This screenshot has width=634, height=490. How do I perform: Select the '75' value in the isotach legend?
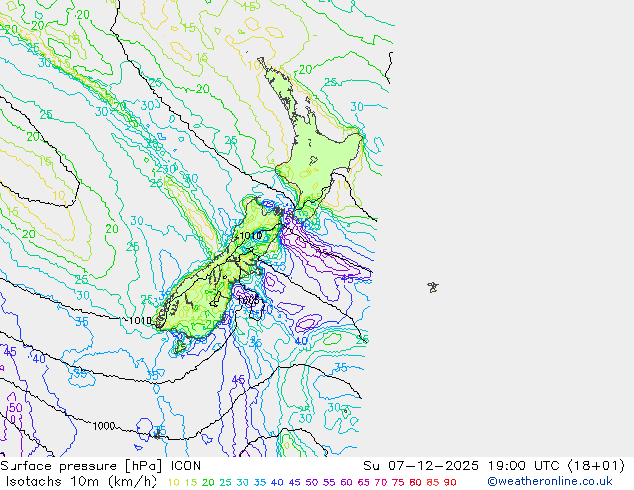tap(398, 482)
